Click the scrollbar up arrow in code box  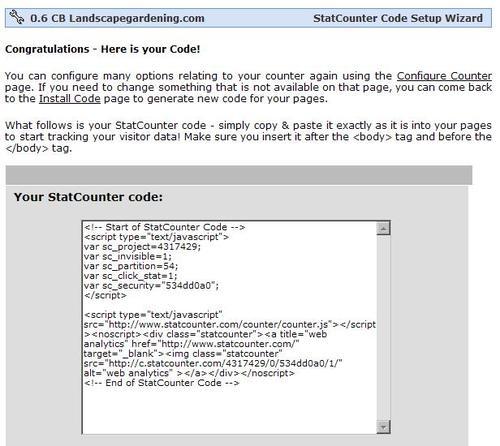coord(383,228)
